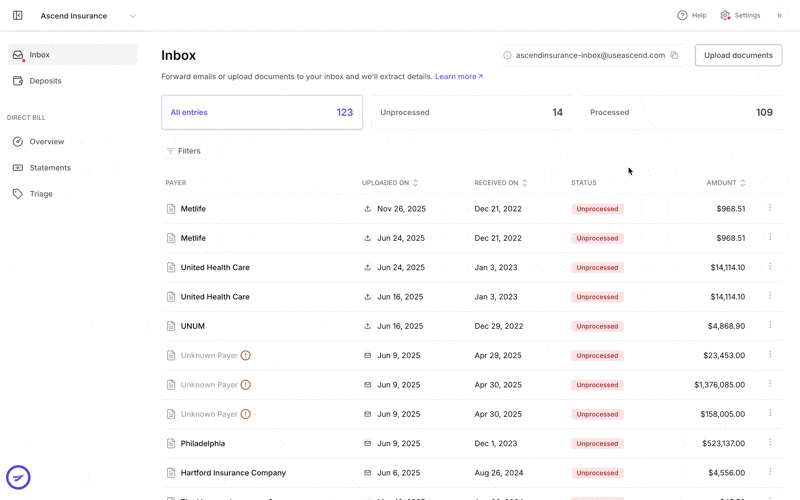Open the chat widget bubble
This screenshot has height=500, width=800.
click(x=18, y=478)
